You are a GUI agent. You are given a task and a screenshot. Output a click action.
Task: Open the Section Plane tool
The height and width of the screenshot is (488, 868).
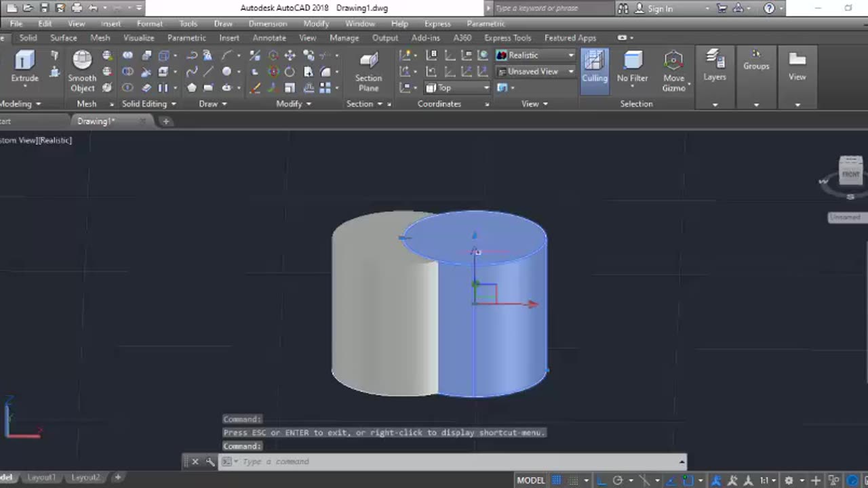click(x=368, y=72)
